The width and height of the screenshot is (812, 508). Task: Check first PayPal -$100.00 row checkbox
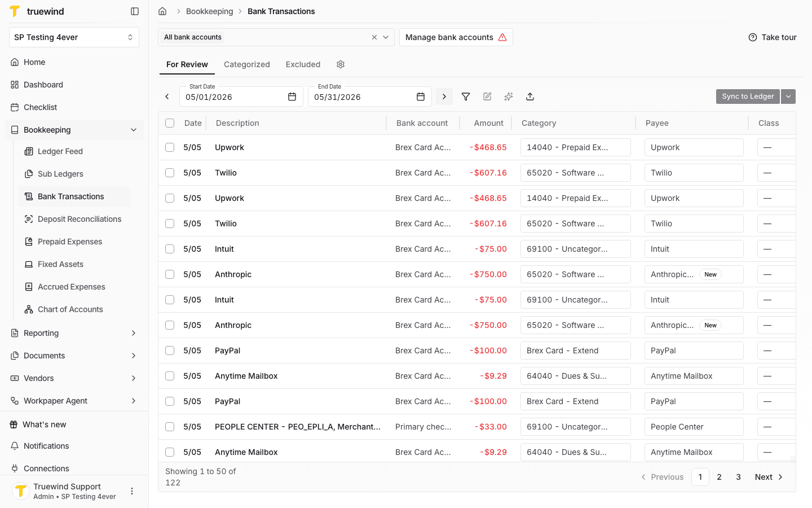tap(170, 351)
